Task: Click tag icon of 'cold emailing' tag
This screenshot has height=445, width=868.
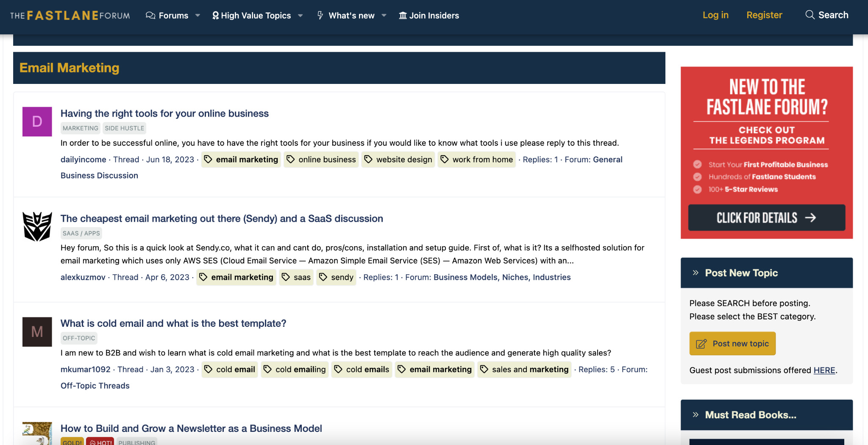Action: [268, 370]
